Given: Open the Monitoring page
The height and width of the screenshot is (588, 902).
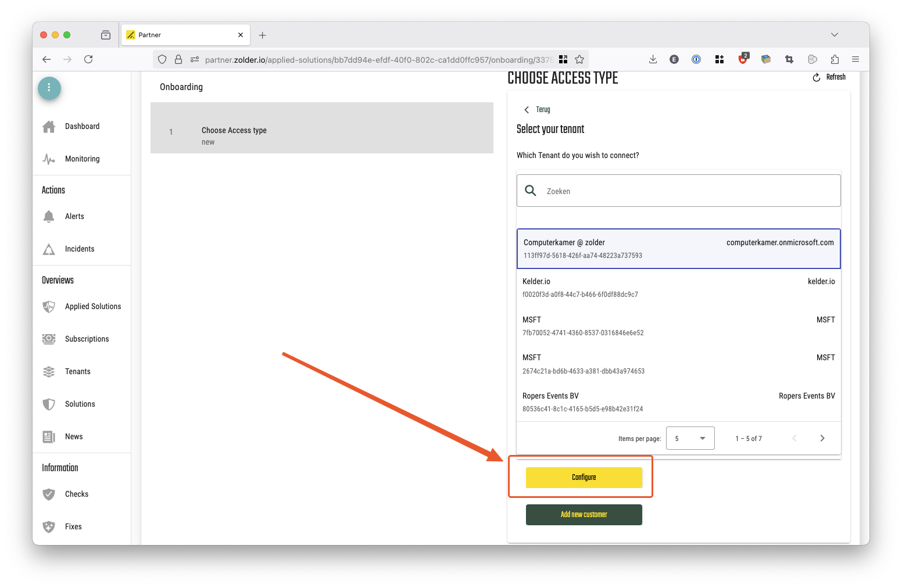Looking at the screenshot, I should pyautogui.click(x=81, y=159).
